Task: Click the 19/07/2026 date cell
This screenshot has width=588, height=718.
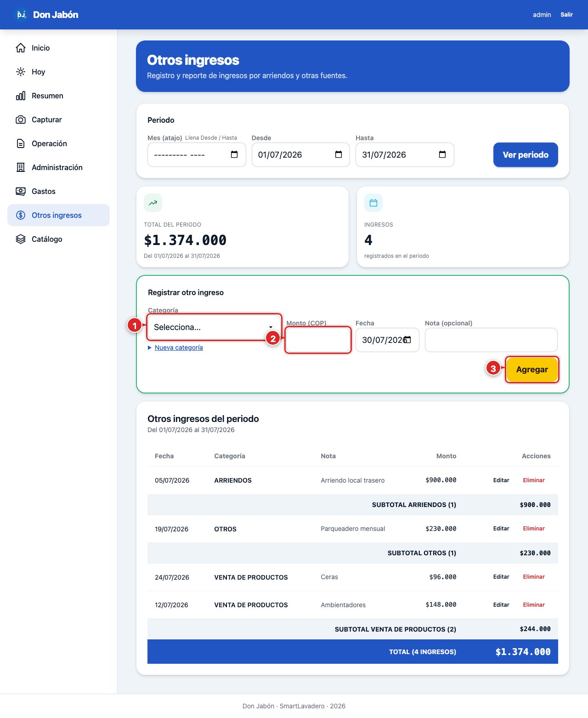Action: pyautogui.click(x=171, y=529)
